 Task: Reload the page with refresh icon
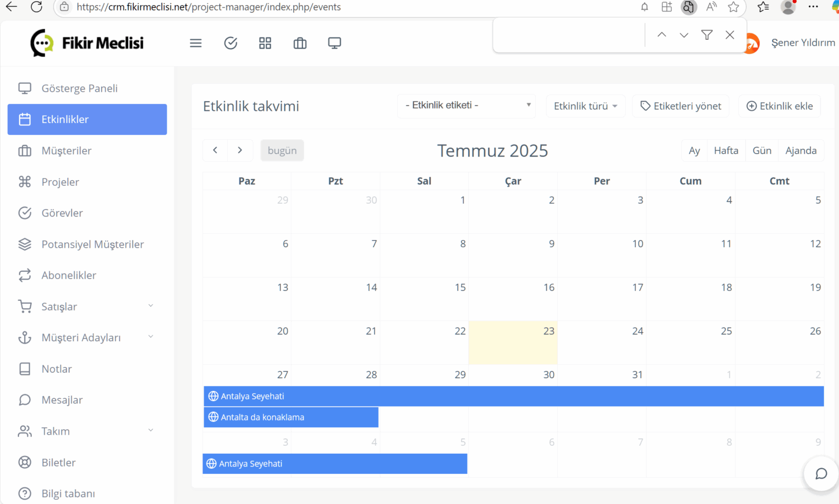click(x=36, y=7)
